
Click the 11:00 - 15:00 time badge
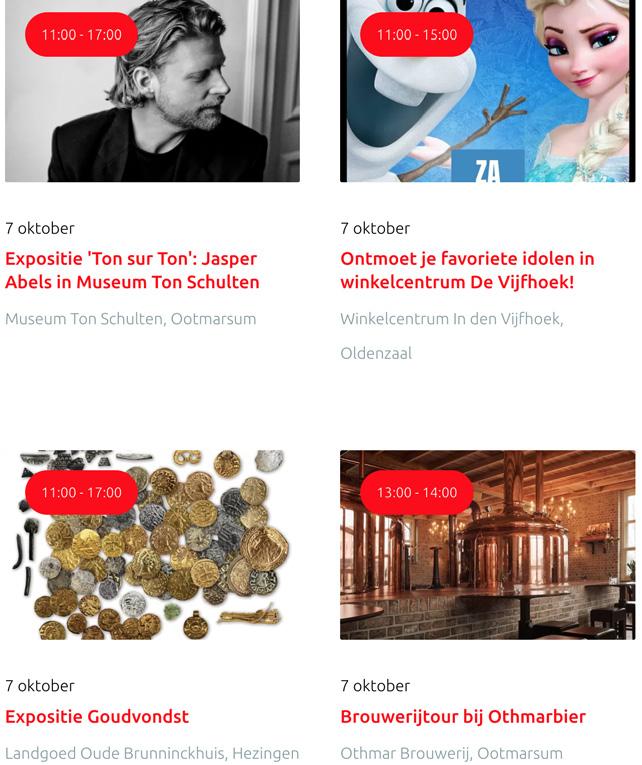(x=417, y=35)
